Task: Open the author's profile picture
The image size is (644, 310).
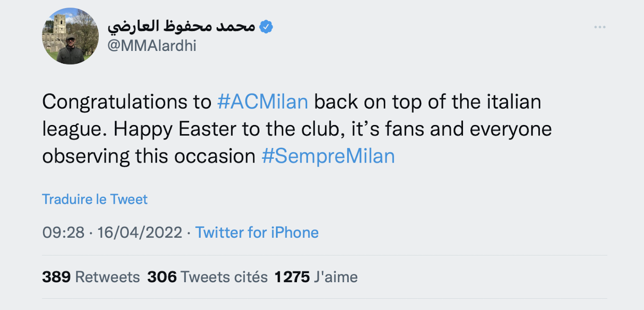Action: 70,36
